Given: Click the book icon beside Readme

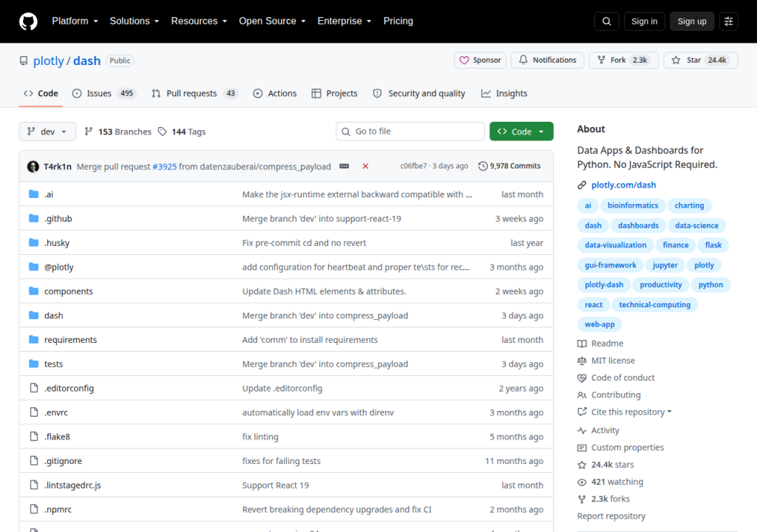Looking at the screenshot, I should coord(582,344).
